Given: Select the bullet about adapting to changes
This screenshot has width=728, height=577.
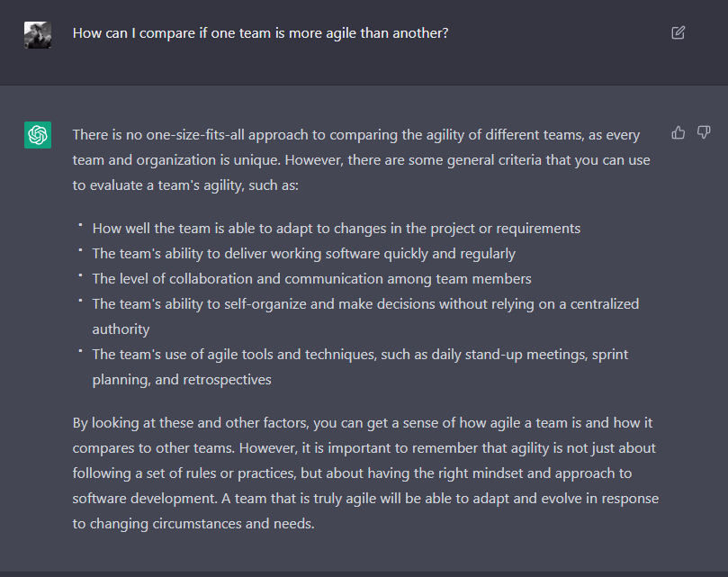Looking at the screenshot, I should coord(336,229).
